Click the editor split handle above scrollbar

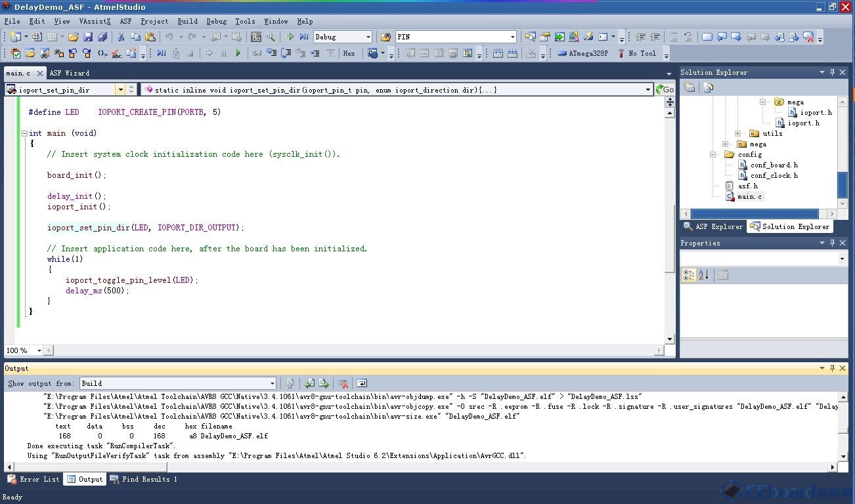point(670,102)
